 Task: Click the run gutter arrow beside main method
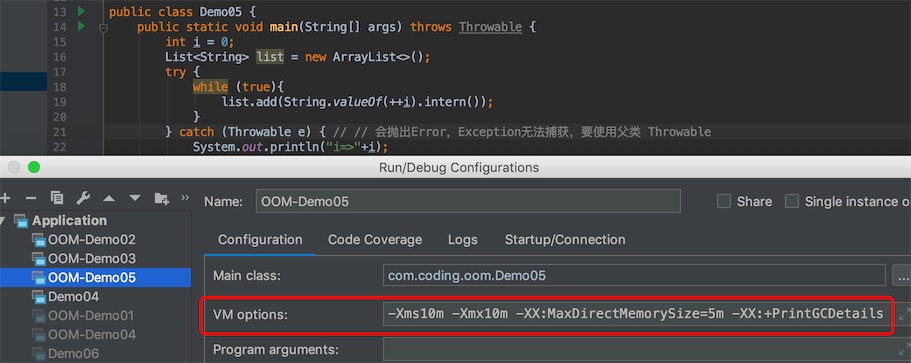point(81,26)
